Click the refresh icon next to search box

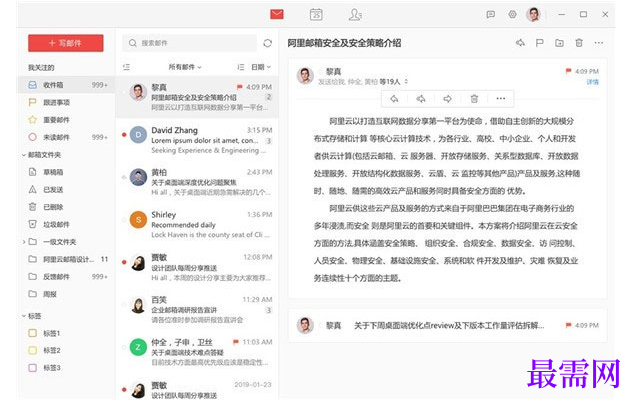(267, 43)
